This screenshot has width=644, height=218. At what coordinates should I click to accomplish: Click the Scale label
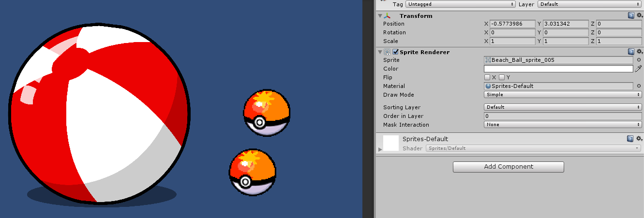tap(390, 41)
